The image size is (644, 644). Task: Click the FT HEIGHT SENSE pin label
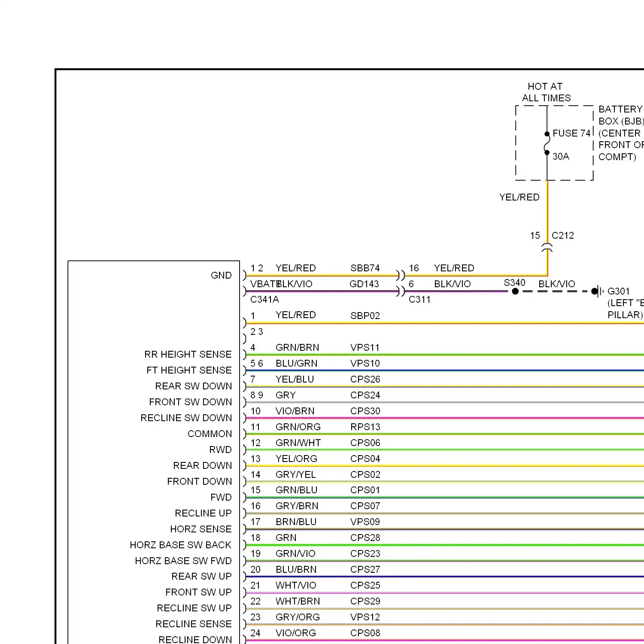click(x=189, y=370)
